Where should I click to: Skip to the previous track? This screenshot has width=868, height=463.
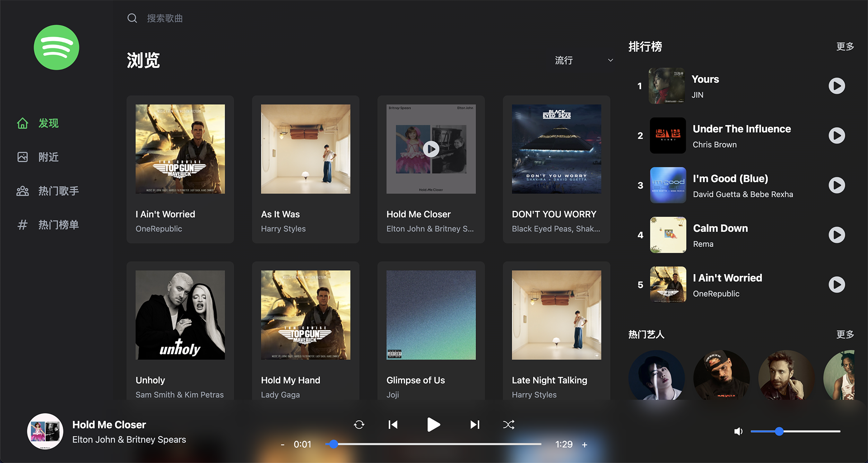(393, 425)
